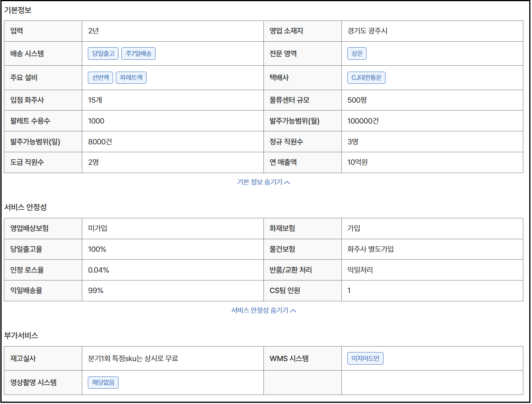532x404 pixels.
Task: Click the 해당없음 tag
Action: [x=103, y=382]
